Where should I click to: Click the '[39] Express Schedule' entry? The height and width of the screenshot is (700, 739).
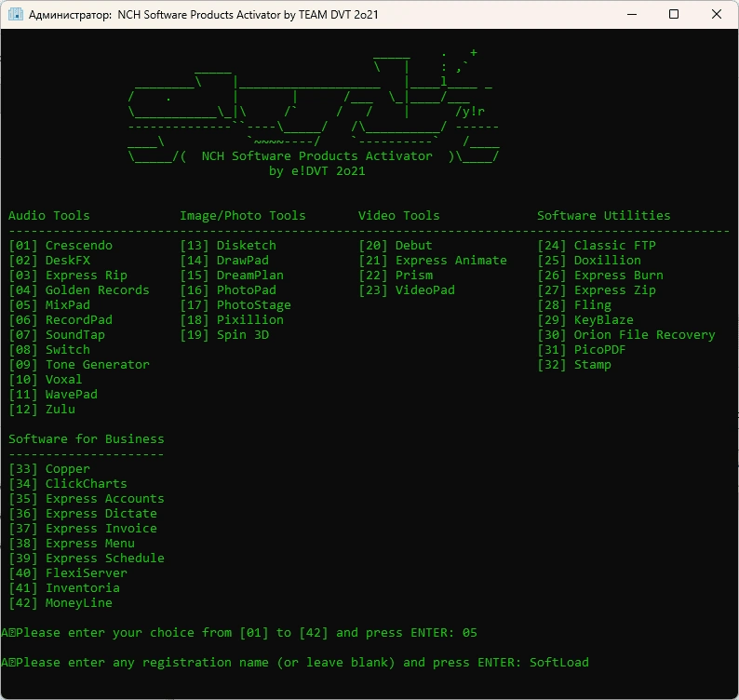click(87, 559)
